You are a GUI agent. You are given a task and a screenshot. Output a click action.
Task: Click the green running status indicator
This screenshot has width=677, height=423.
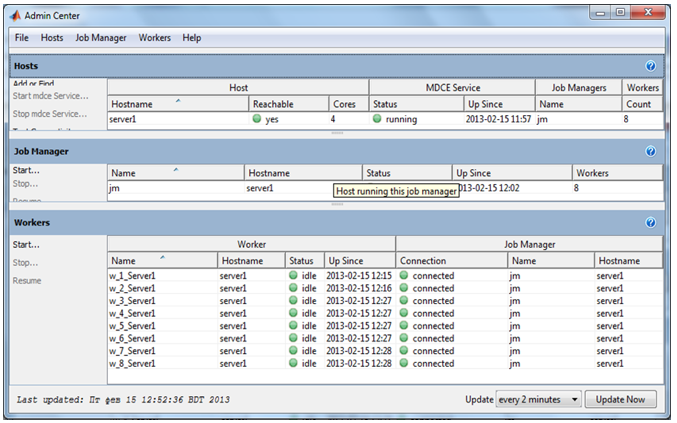(377, 119)
